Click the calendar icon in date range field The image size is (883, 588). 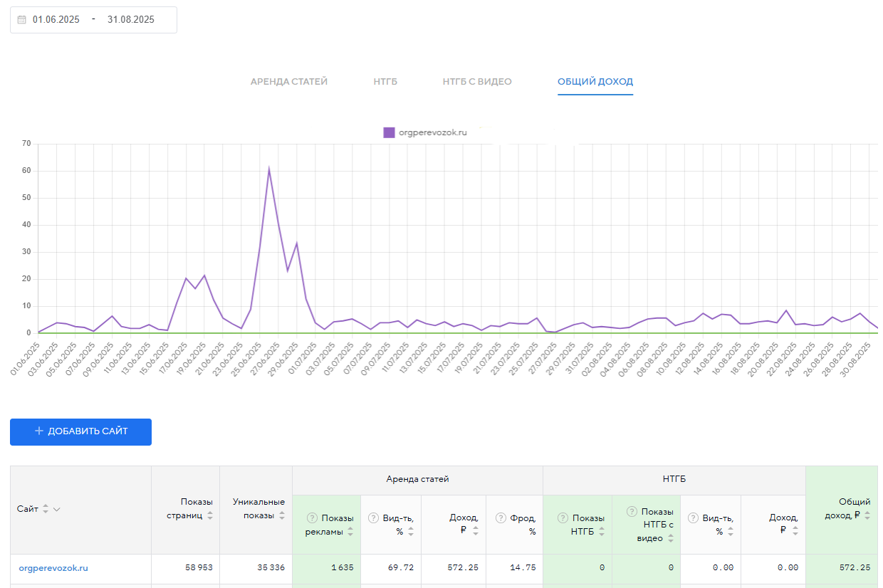[x=21, y=20]
